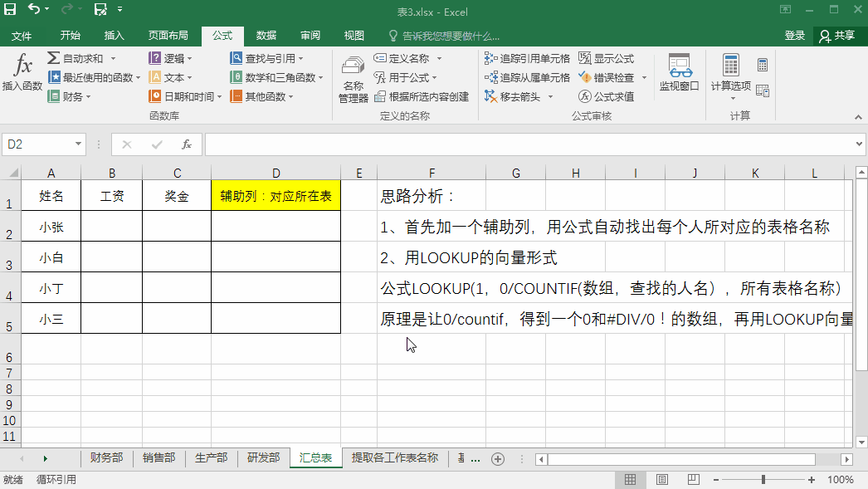Click the zoom slider handle

pyautogui.click(x=763, y=480)
